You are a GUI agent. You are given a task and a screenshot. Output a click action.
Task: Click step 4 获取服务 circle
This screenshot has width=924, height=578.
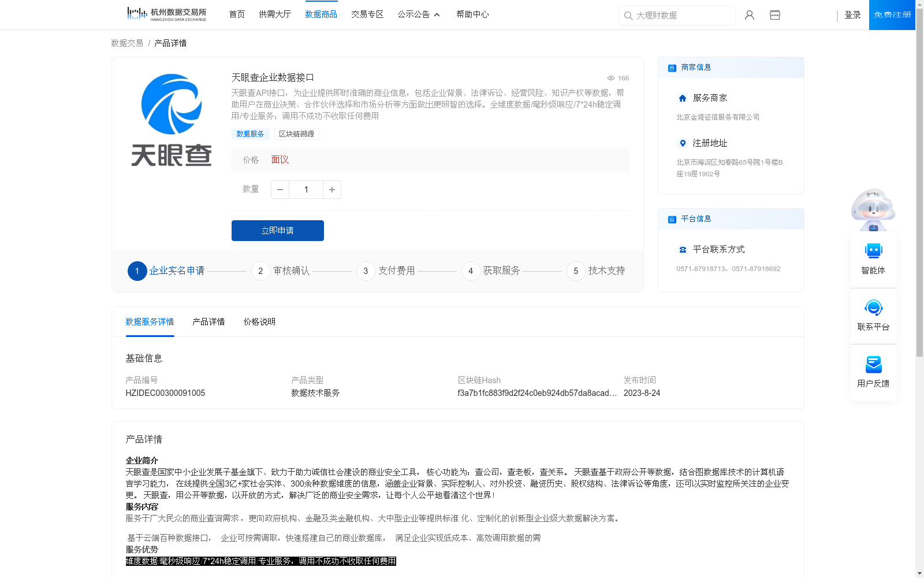(x=471, y=271)
